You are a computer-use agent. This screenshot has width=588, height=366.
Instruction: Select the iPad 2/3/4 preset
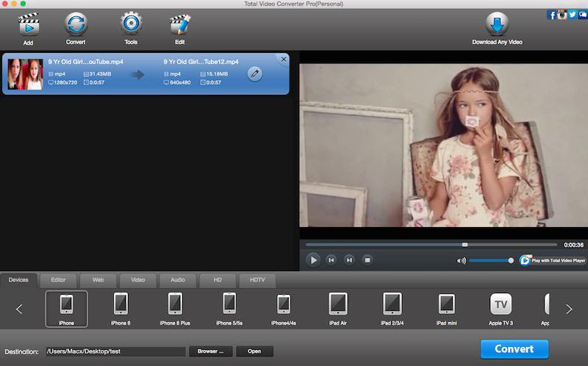point(392,309)
